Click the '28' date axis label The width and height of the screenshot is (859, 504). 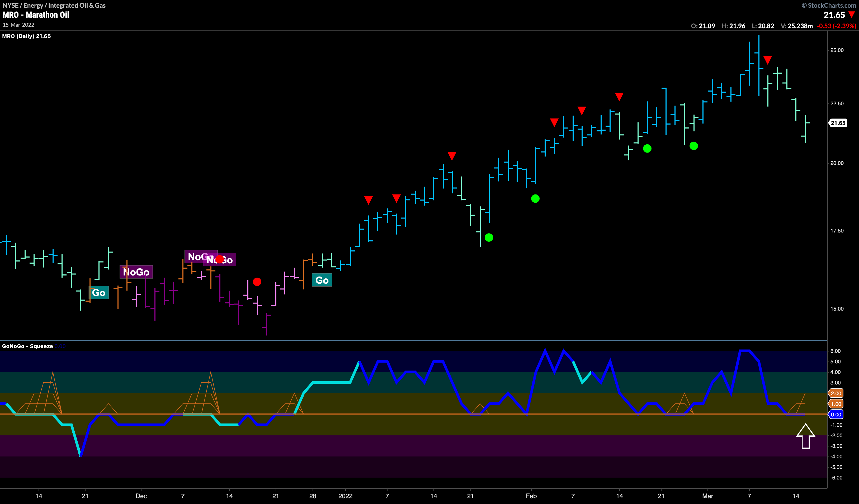[x=313, y=496]
